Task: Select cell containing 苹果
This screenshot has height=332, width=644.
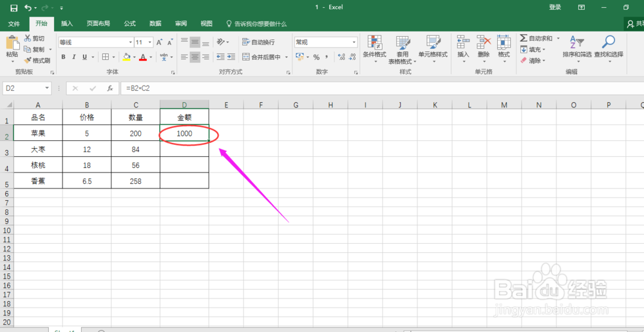Action: point(38,133)
